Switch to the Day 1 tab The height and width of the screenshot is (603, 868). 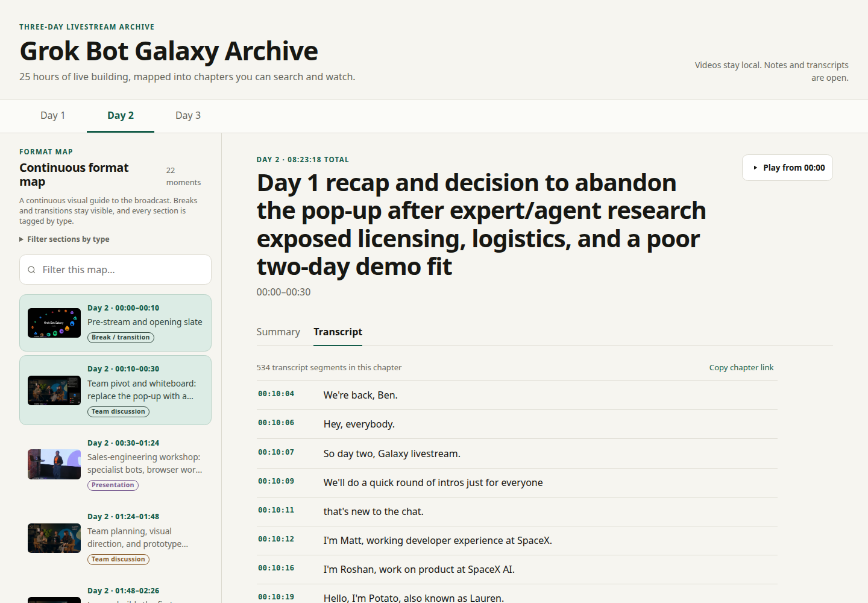53,115
